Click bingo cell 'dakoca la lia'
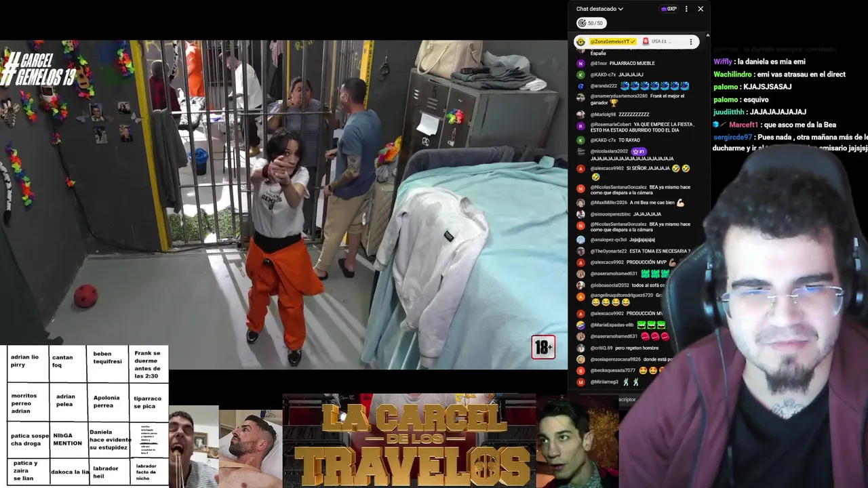Image resolution: width=868 pixels, height=488 pixels. [68, 472]
